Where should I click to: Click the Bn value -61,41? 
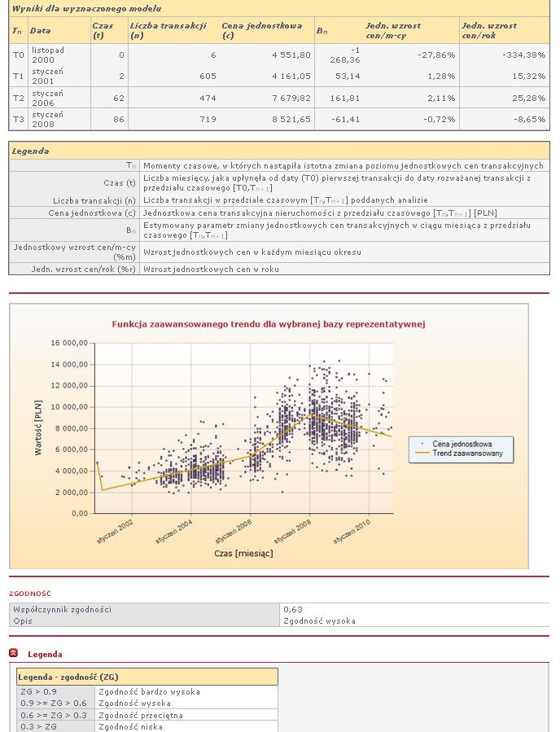pyautogui.click(x=345, y=119)
